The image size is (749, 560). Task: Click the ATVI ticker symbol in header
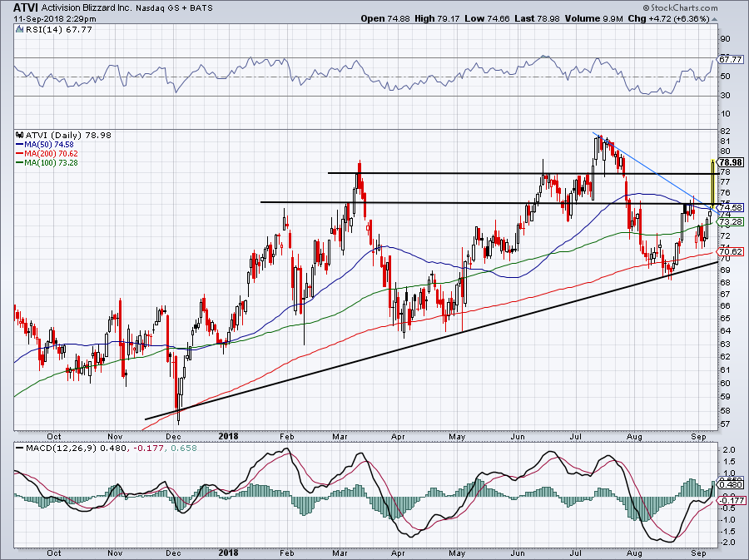(x=25, y=7)
